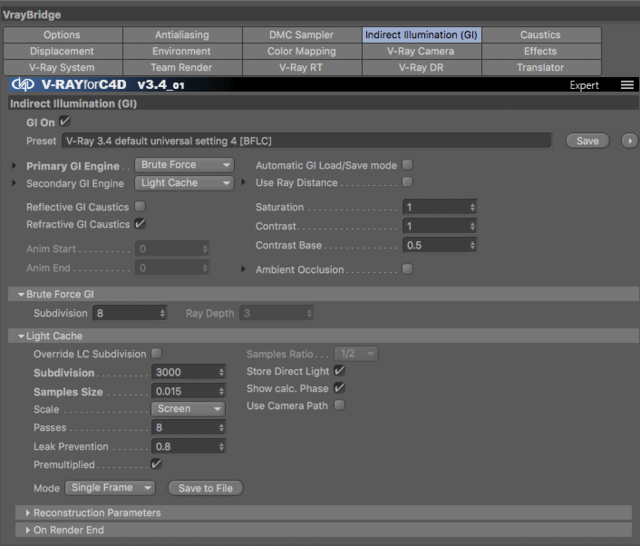Click the Expert mode label
This screenshot has width=640, height=546.
tap(584, 85)
